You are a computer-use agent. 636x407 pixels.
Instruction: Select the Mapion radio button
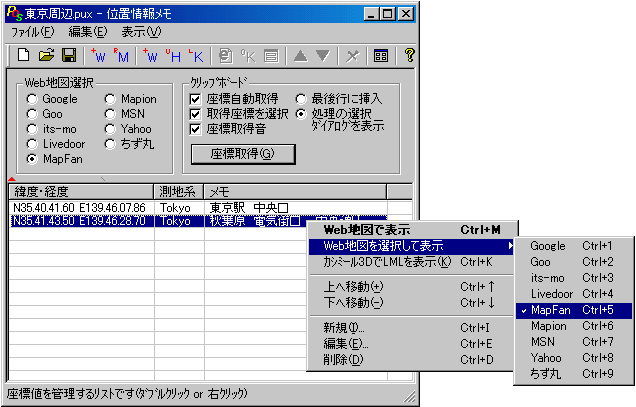pyautogui.click(x=110, y=99)
